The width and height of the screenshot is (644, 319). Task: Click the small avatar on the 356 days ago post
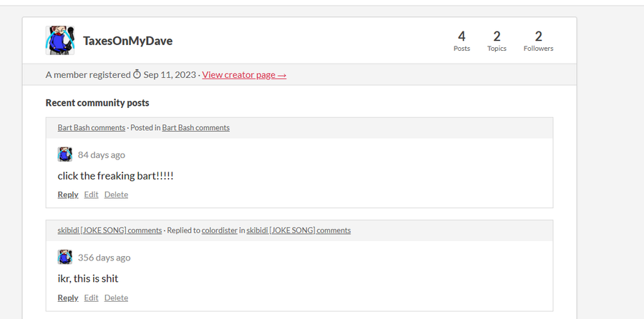(x=65, y=257)
